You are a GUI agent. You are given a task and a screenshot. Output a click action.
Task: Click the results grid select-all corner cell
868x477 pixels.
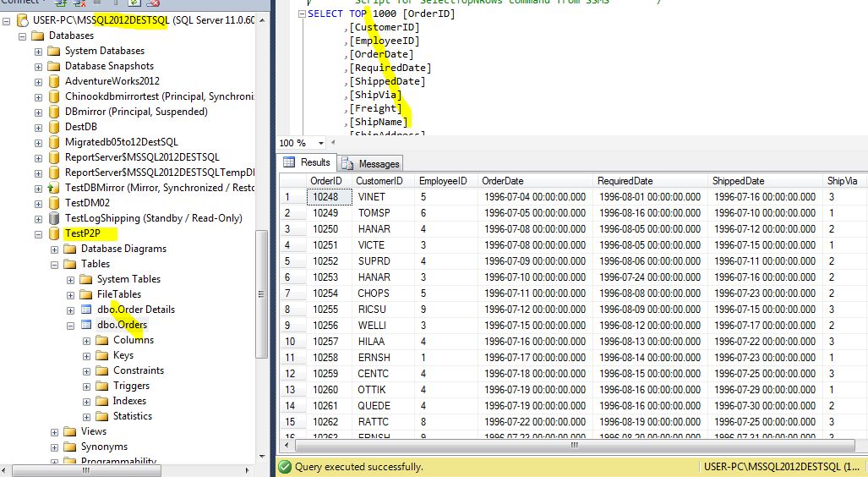[x=292, y=181]
